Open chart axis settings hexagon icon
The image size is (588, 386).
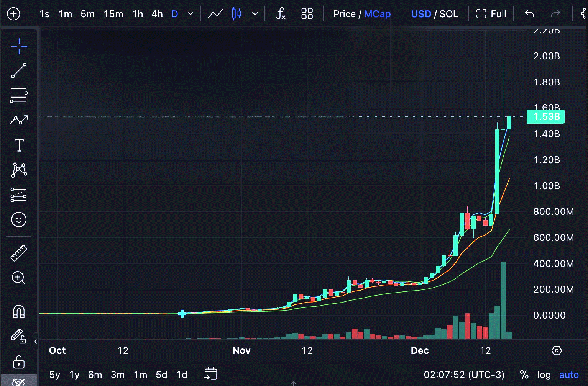coord(557,350)
